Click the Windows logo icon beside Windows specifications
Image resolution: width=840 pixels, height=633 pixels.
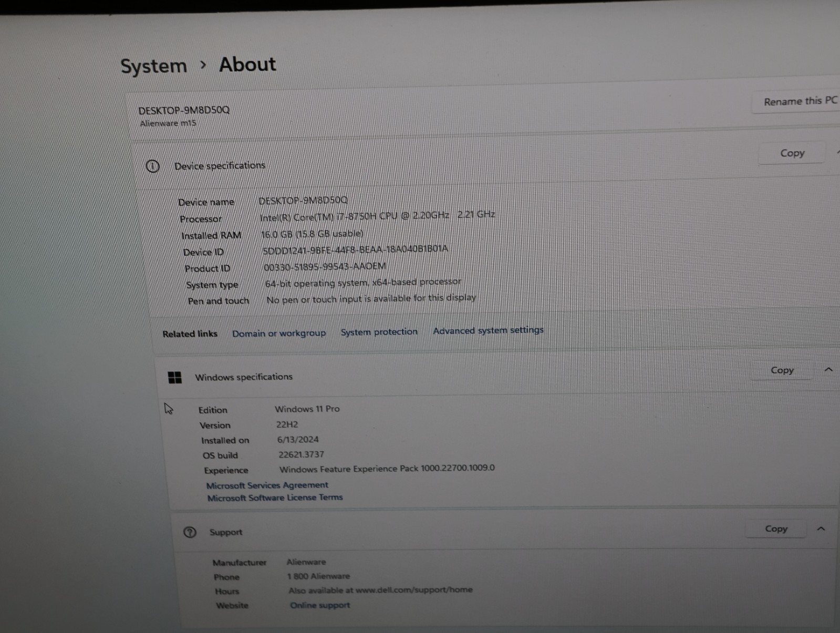pos(175,377)
